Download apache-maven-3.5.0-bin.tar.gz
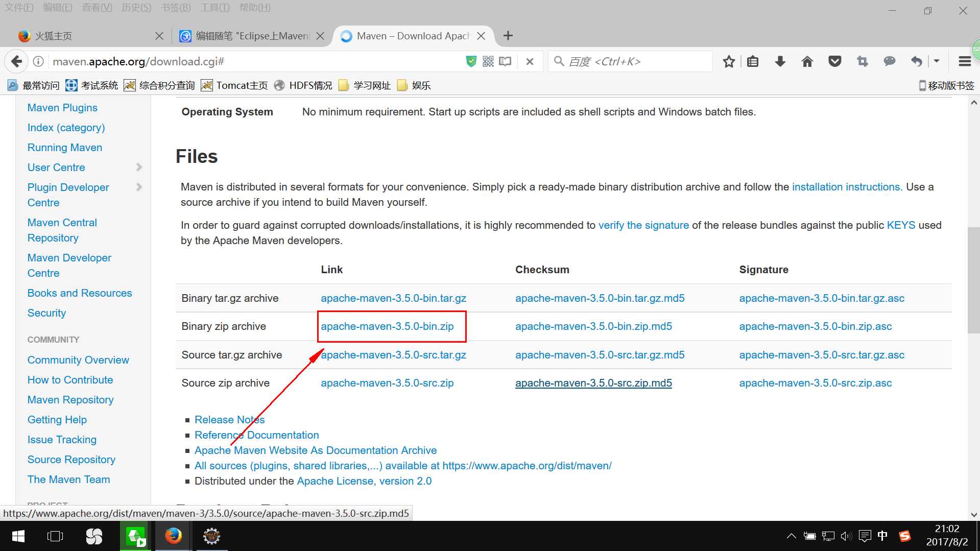The image size is (980, 551). tap(393, 298)
